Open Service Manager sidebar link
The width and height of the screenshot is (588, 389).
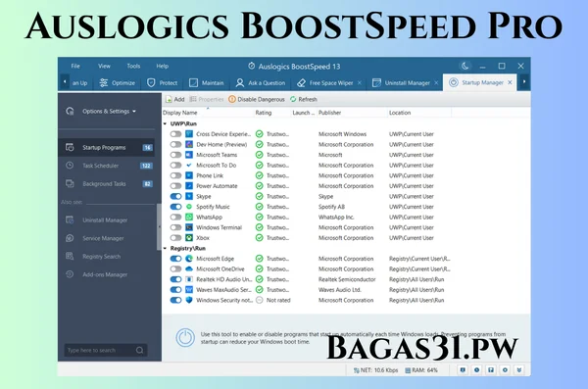[x=103, y=238]
